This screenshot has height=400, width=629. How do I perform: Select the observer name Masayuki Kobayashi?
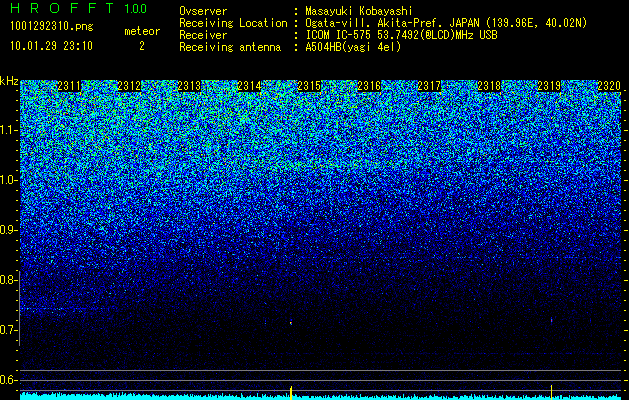point(359,11)
